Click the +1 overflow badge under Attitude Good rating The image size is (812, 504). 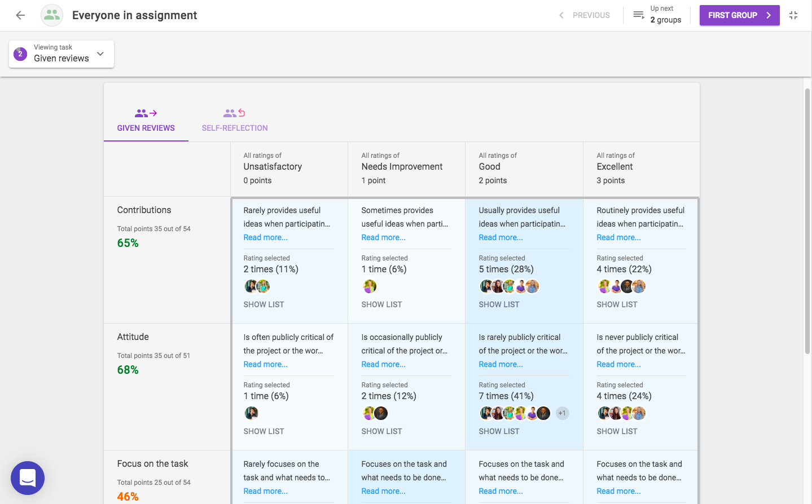click(561, 413)
